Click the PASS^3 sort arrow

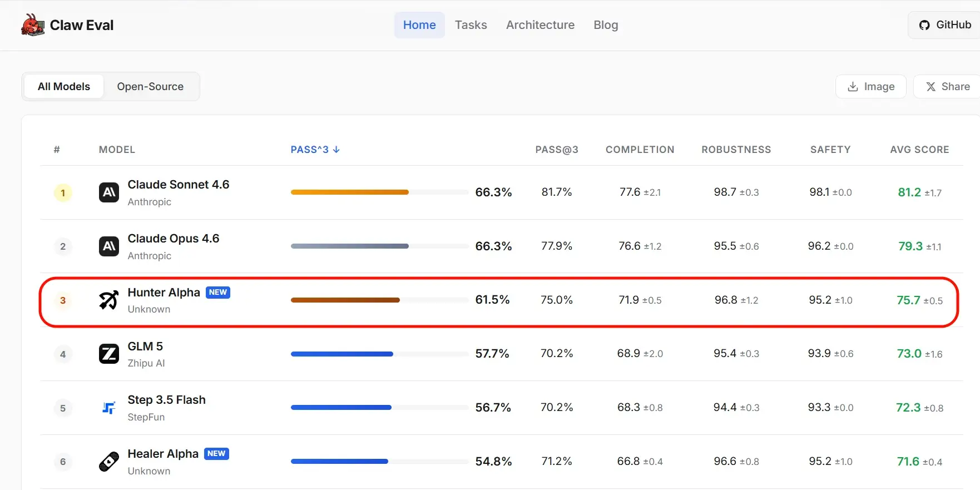(336, 150)
